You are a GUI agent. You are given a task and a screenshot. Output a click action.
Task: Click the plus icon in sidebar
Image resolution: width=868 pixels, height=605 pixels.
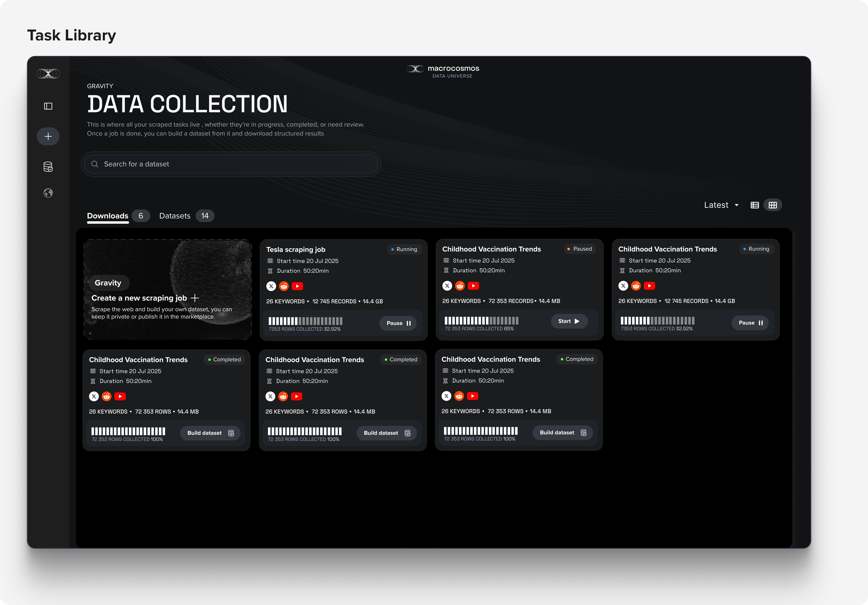[48, 136]
